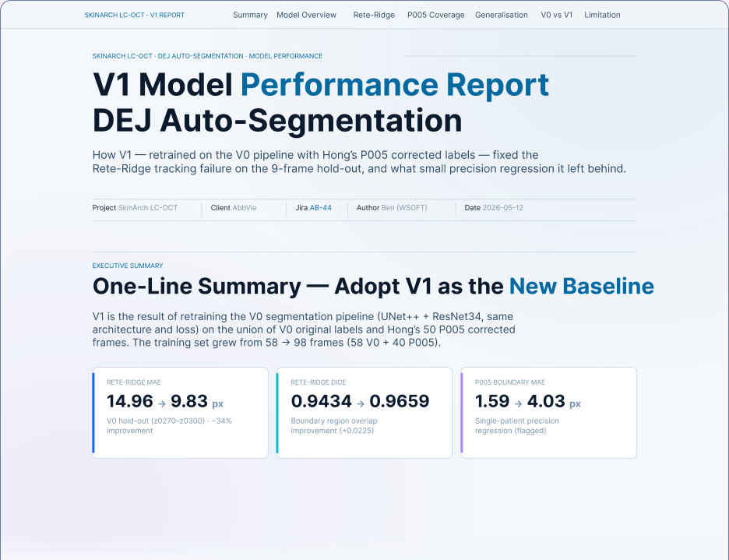Open V0 vs V1 comparison link

pos(557,15)
